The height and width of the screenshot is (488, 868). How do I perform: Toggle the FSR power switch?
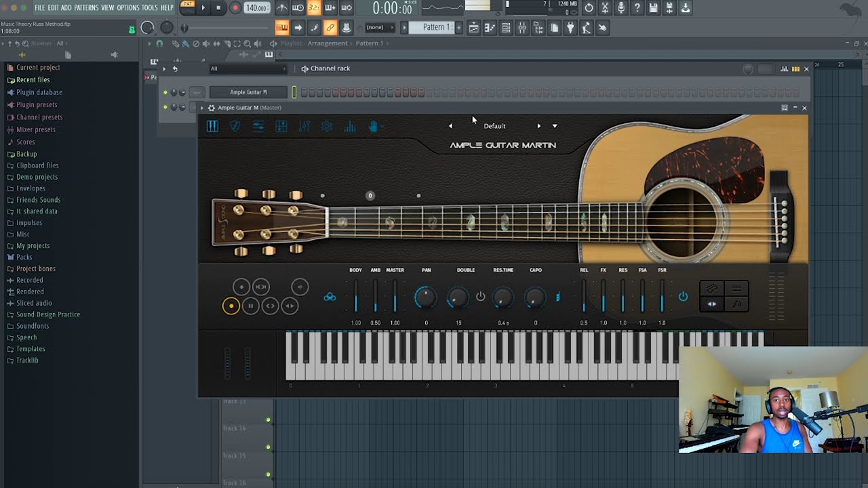tap(683, 297)
